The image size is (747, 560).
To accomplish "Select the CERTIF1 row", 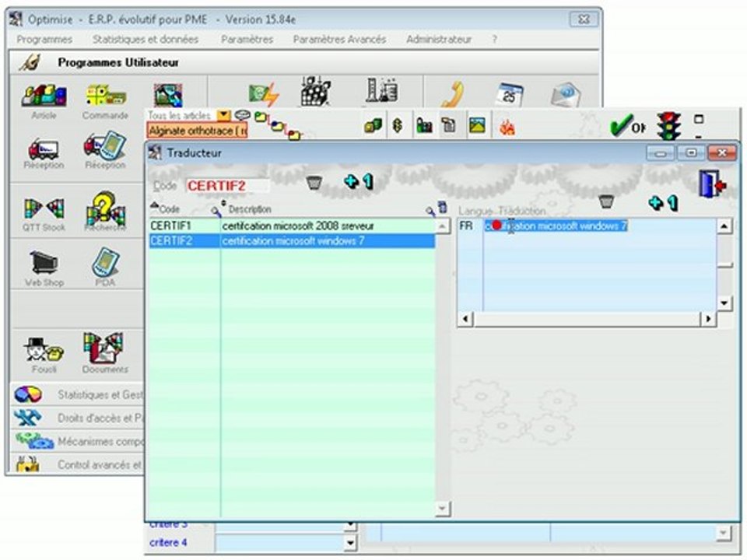I will (292, 226).
